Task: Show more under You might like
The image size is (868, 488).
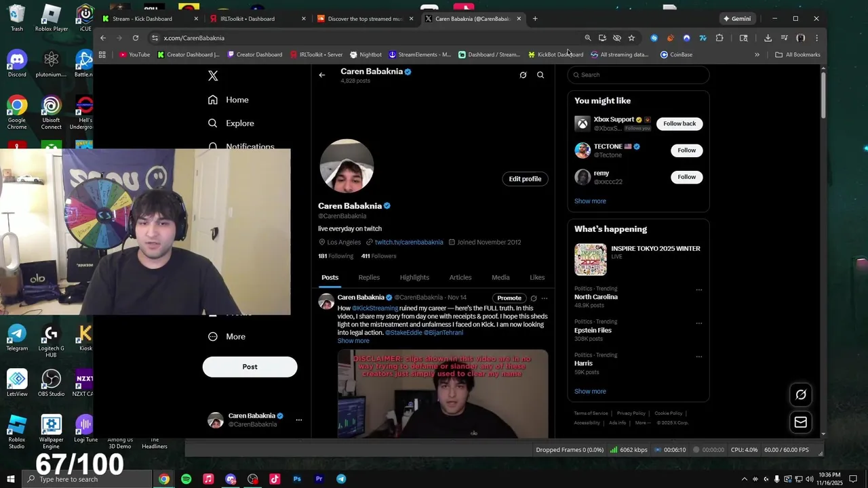Action: click(590, 201)
